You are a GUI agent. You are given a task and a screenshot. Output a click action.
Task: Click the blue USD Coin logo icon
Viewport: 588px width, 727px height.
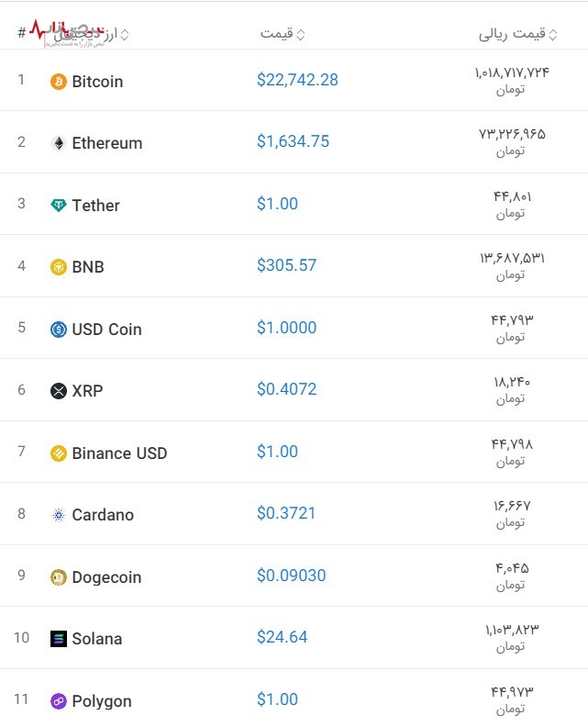click(x=59, y=330)
